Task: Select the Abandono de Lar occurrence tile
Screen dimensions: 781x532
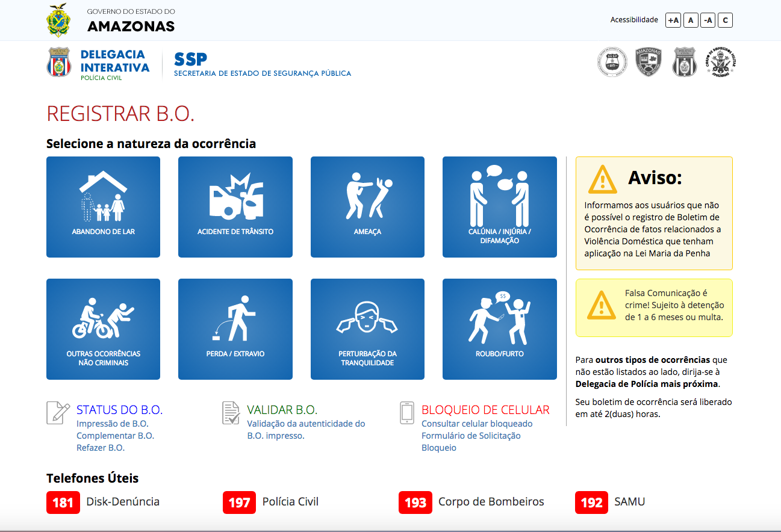Action: (103, 207)
